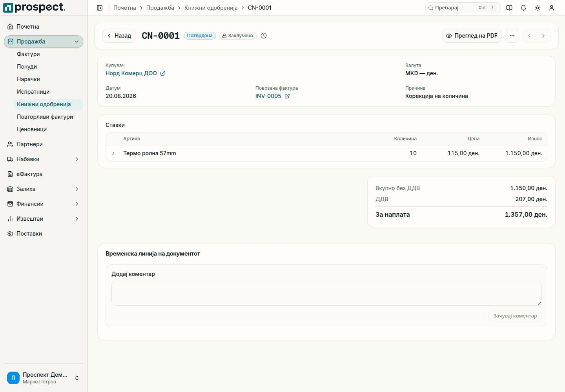Open еФактура in the sidebar

click(x=44, y=174)
